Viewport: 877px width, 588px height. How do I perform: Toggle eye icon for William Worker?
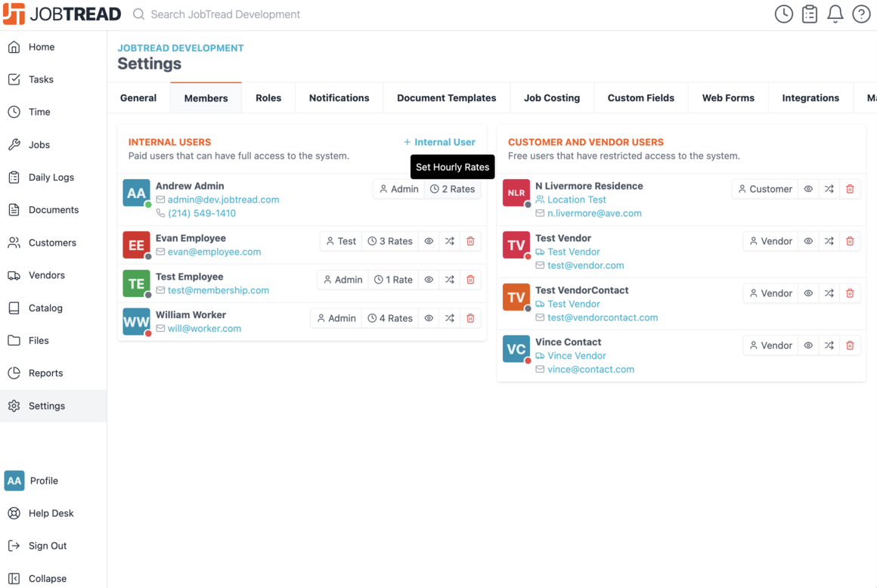click(429, 318)
